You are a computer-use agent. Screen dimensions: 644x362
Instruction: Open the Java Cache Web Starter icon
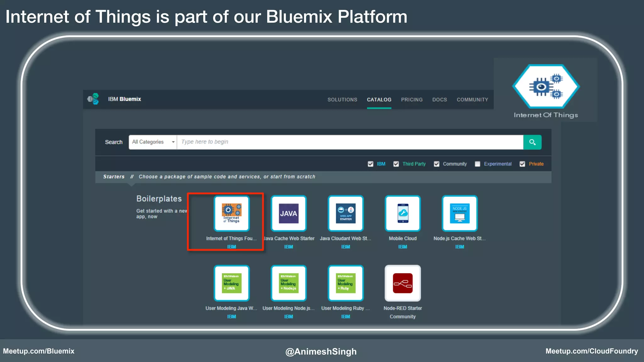pos(289,213)
